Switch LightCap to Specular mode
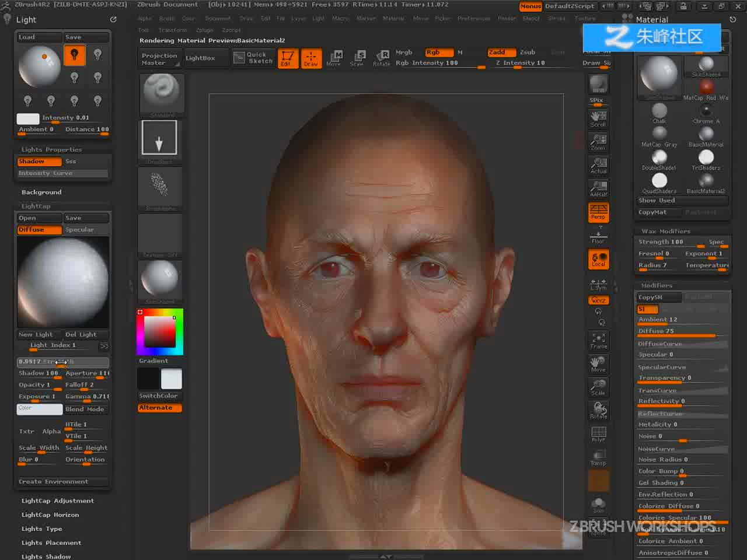Image resolution: width=747 pixels, height=560 pixels. (86, 230)
